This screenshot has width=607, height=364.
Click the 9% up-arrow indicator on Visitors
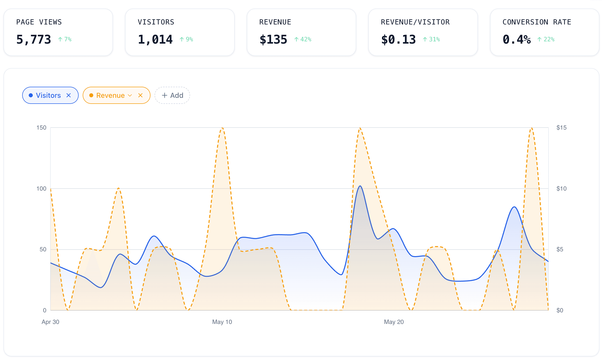point(186,39)
